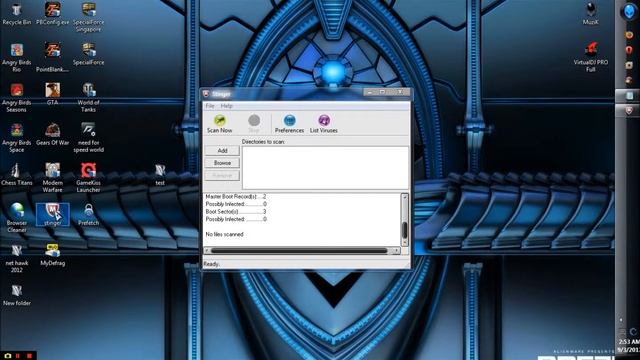This screenshot has width=640, height=360.
Task: Click the recorder camera snapshot button
Action: click(7, 356)
